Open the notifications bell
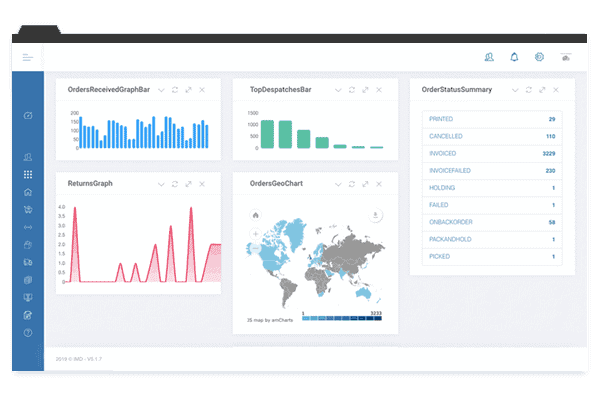Image resolution: width=600 pixels, height=400 pixels. 514,57
